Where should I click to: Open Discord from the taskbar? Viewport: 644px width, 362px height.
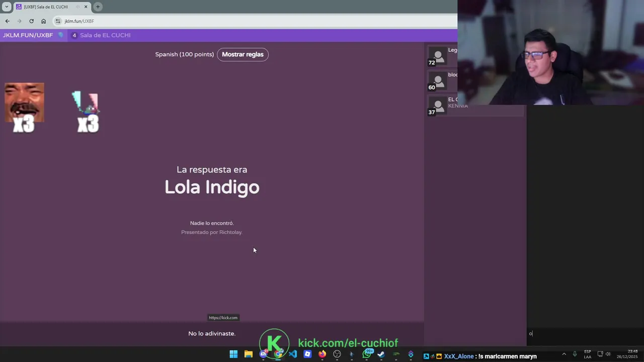[263, 354]
